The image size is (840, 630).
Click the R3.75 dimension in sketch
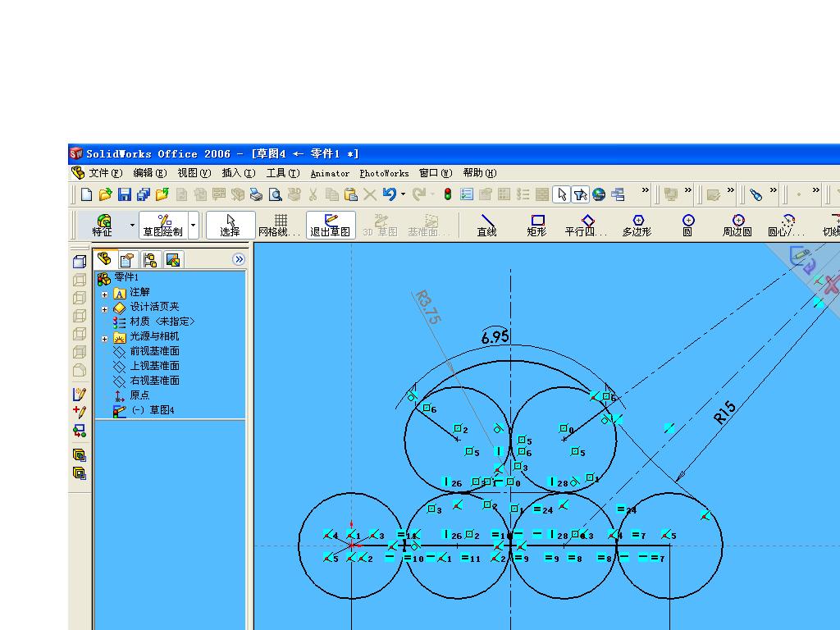tap(428, 307)
